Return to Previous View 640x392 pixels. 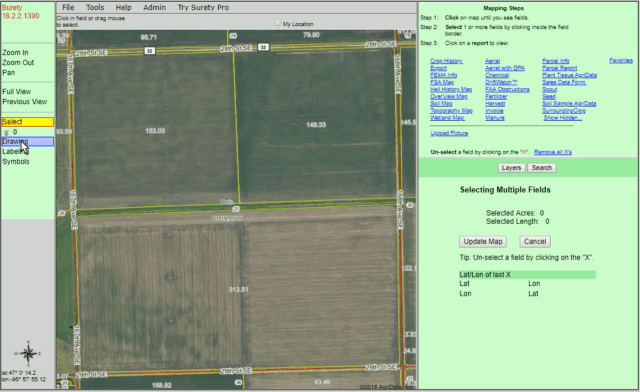[x=24, y=102]
